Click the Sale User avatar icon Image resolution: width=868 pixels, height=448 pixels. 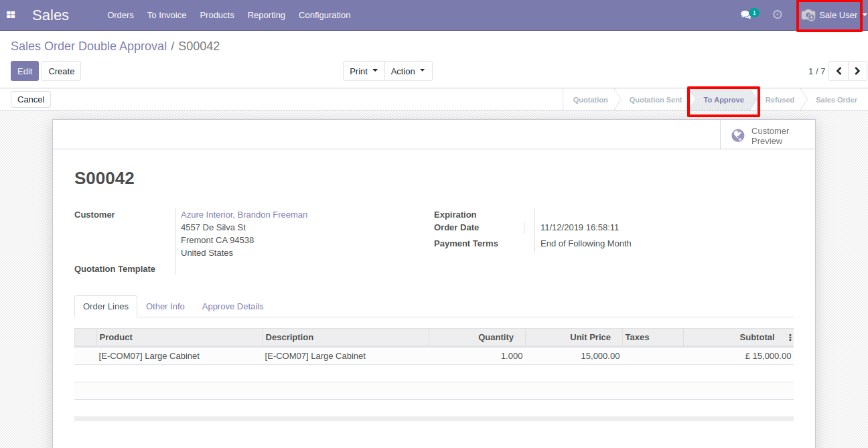(808, 15)
